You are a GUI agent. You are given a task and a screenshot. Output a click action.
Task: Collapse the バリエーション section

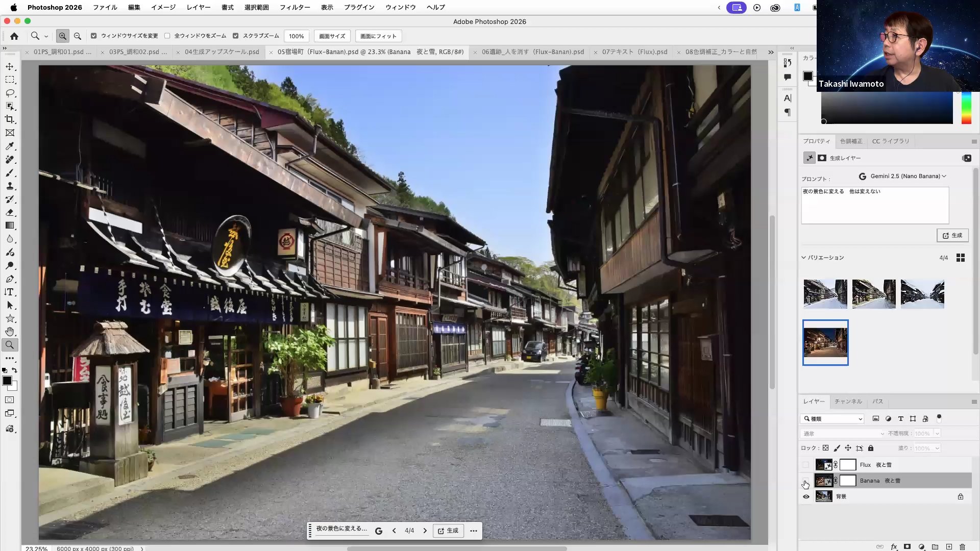coord(803,258)
